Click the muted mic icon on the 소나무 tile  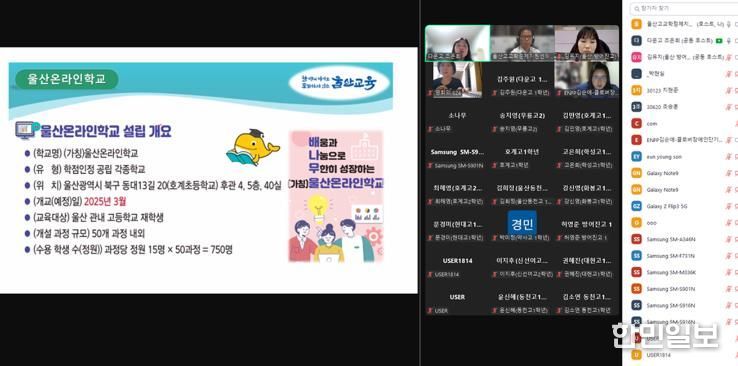[430, 129]
